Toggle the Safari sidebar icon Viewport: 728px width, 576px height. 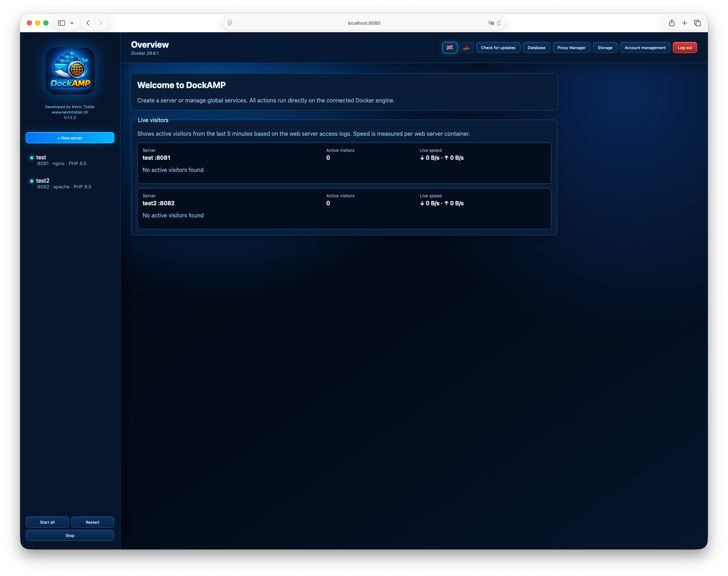[62, 23]
